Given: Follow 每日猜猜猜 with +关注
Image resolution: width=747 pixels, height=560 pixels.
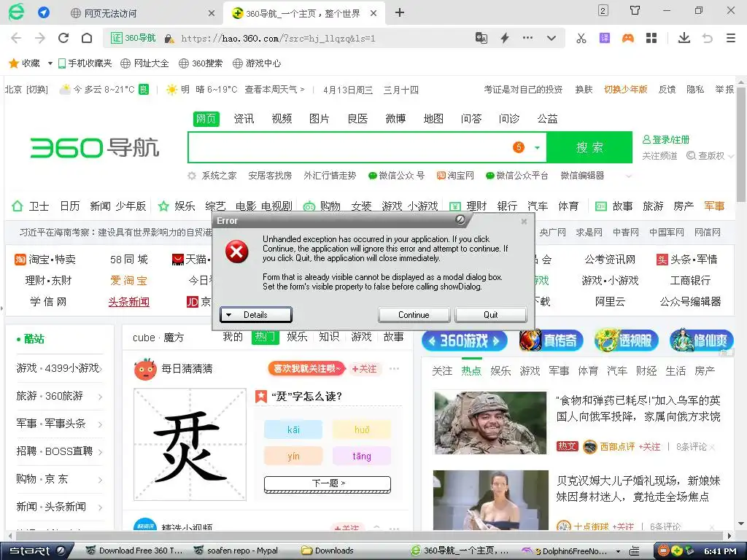Looking at the screenshot, I should [365, 369].
